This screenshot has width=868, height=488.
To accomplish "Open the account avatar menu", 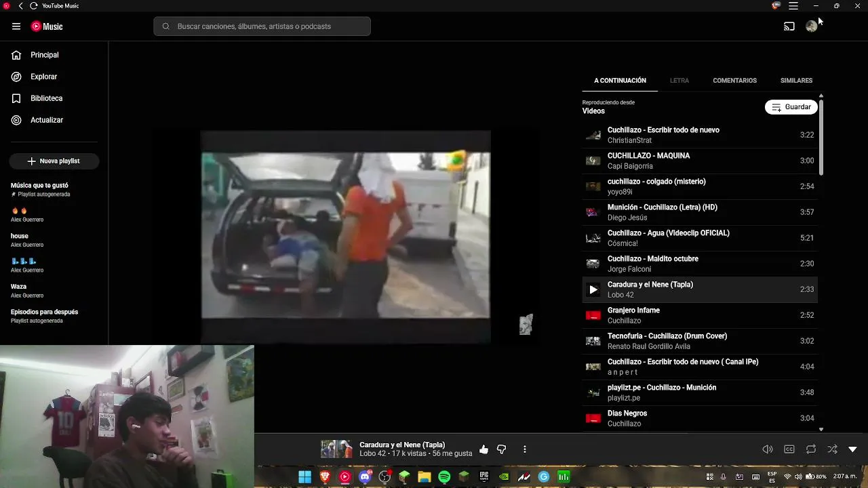I will click(812, 26).
